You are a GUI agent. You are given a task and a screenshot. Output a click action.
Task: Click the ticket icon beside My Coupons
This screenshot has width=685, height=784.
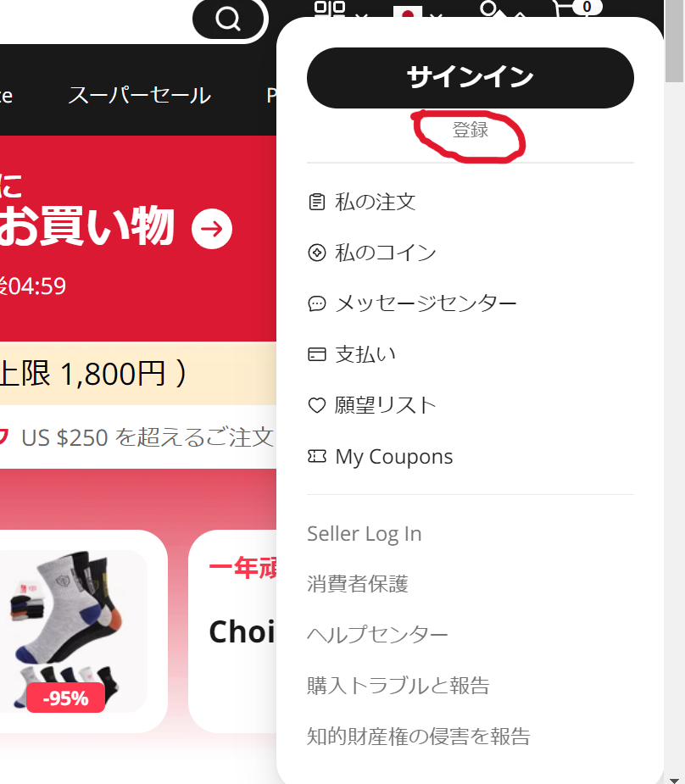[x=317, y=456]
